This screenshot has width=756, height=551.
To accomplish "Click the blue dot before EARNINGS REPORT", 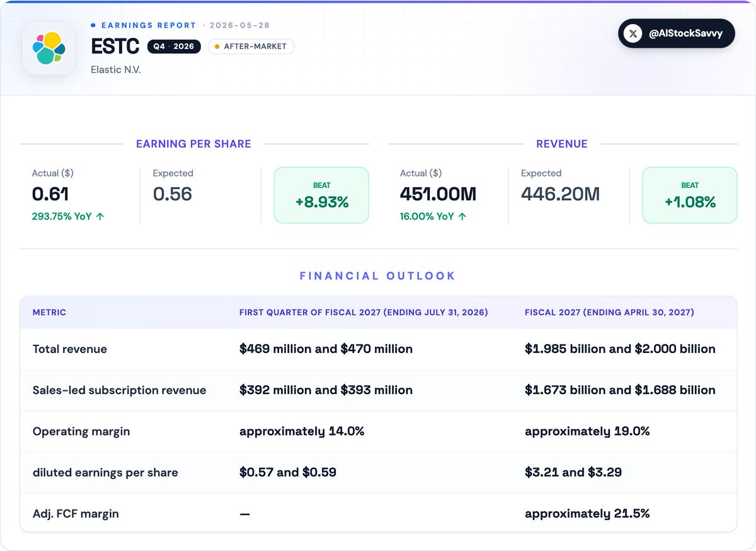I will coord(93,25).
